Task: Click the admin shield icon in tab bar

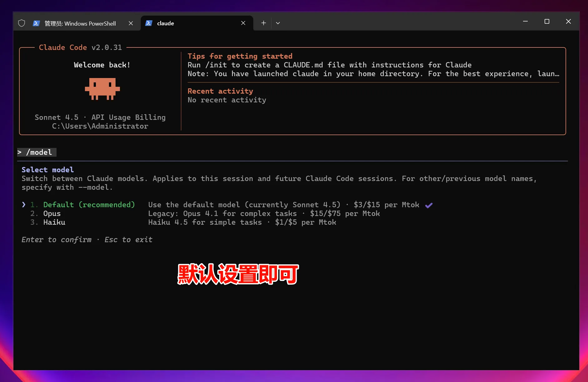Action: pyautogui.click(x=22, y=23)
